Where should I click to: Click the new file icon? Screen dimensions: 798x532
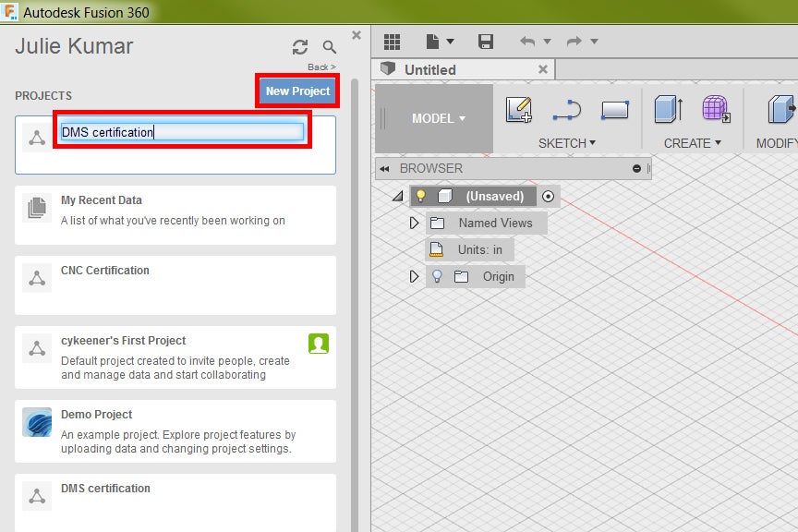432,42
